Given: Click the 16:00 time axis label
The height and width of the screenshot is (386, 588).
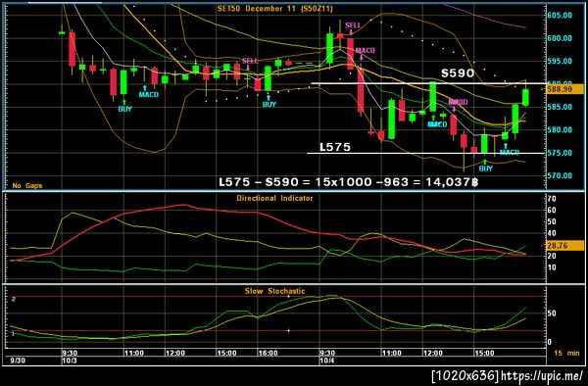Looking at the screenshot, I should pyautogui.click(x=268, y=353).
